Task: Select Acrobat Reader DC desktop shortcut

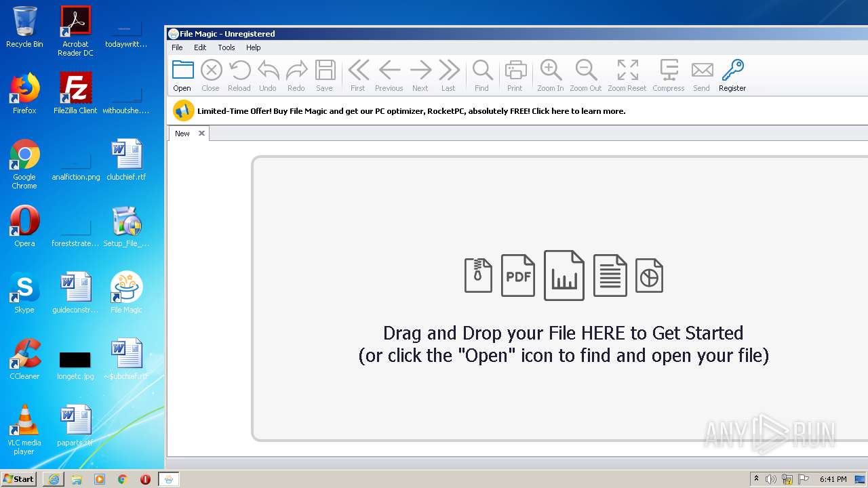Action: pyautogui.click(x=75, y=31)
